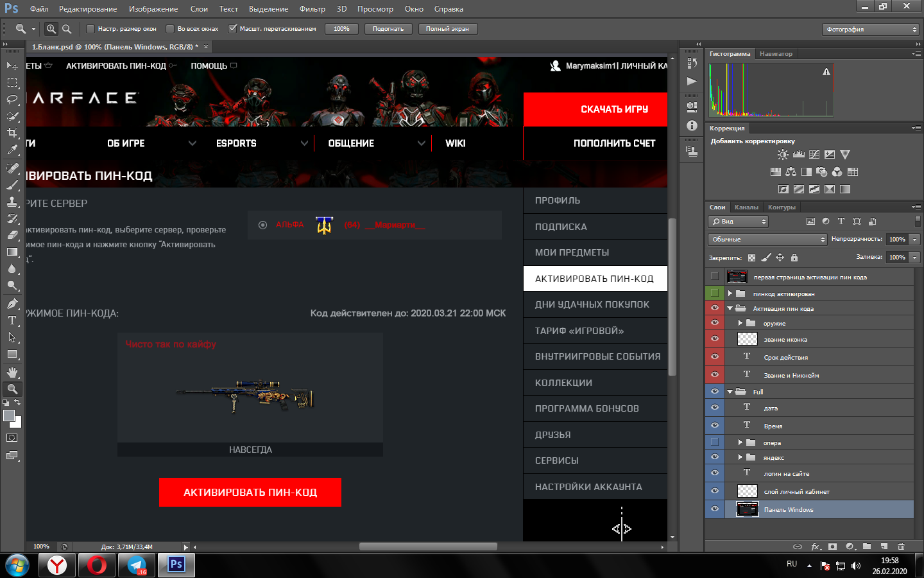Expand the 'оружие' folder

click(740, 323)
